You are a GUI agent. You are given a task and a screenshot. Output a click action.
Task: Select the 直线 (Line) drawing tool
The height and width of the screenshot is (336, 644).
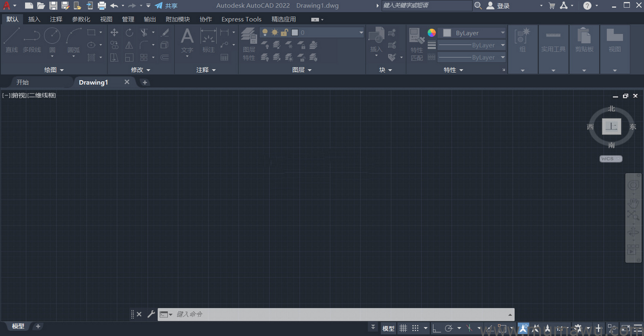[12, 40]
